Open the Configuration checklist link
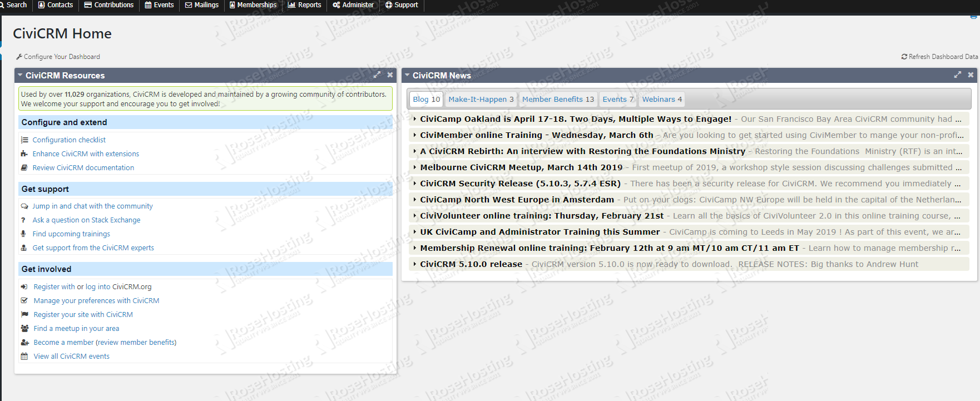This screenshot has height=401, width=980. (x=69, y=140)
